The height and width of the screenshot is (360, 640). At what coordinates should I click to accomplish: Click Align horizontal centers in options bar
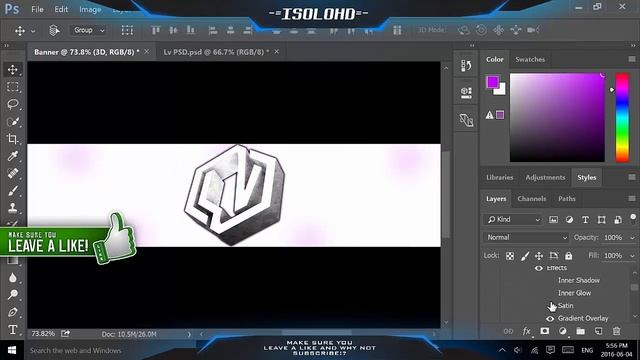pos(230,30)
